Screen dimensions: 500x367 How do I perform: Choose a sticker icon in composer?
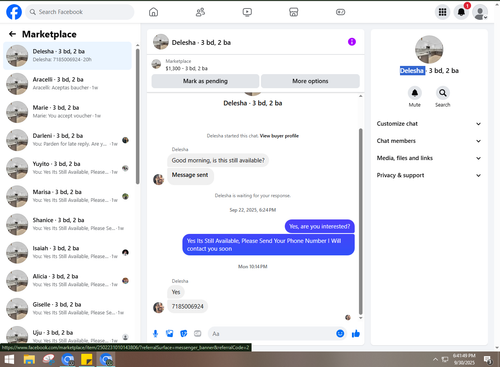[x=184, y=333]
